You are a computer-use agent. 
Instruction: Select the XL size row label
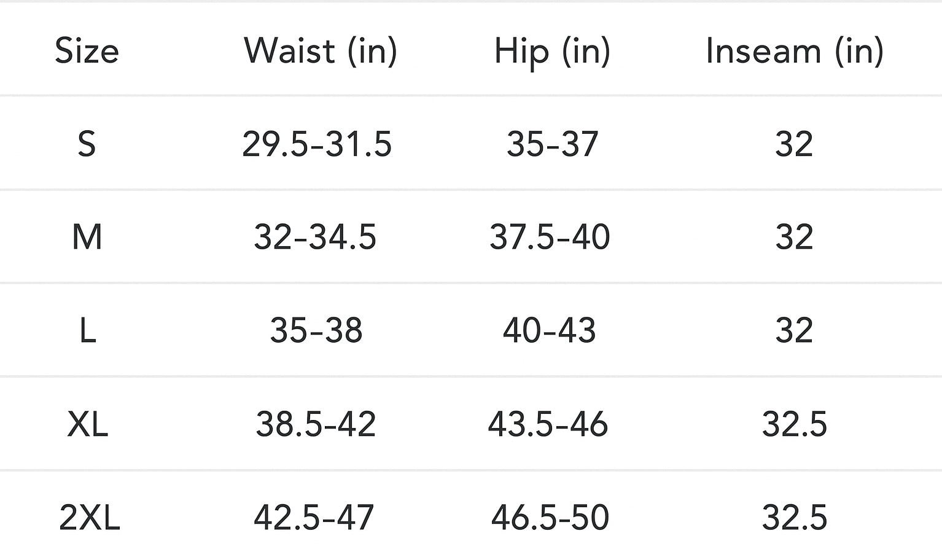click(x=88, y=424)
